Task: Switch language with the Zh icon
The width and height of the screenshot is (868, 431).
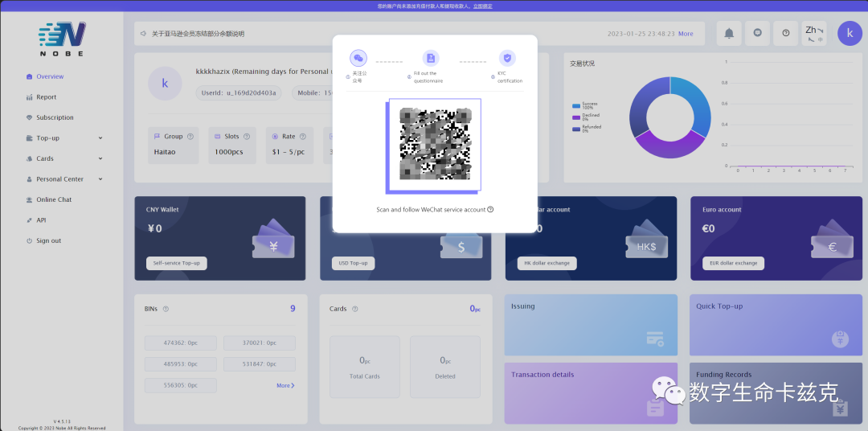Action: click(813, 33)
